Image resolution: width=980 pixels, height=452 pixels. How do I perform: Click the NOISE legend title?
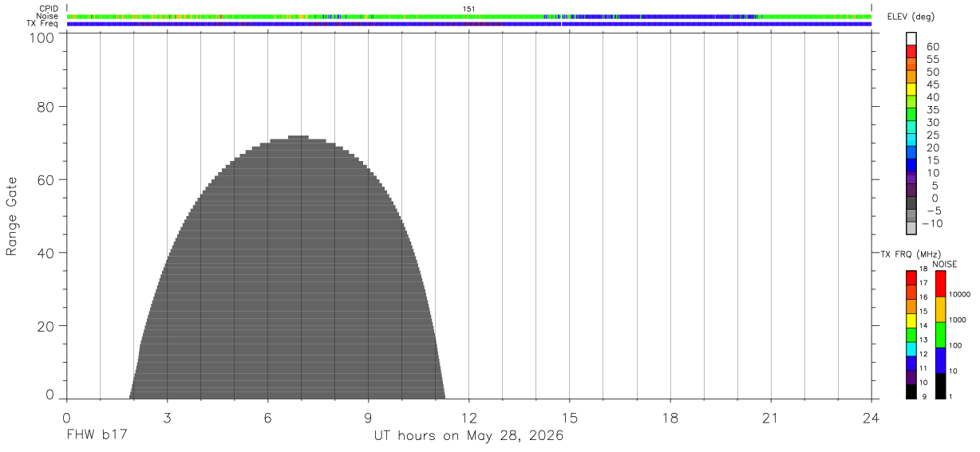tap(944, 264)
